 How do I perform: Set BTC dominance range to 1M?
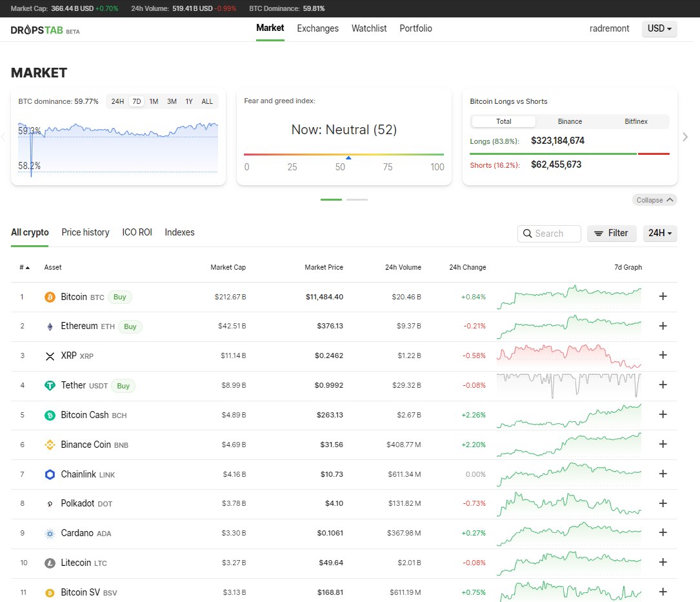pos(154,101)
